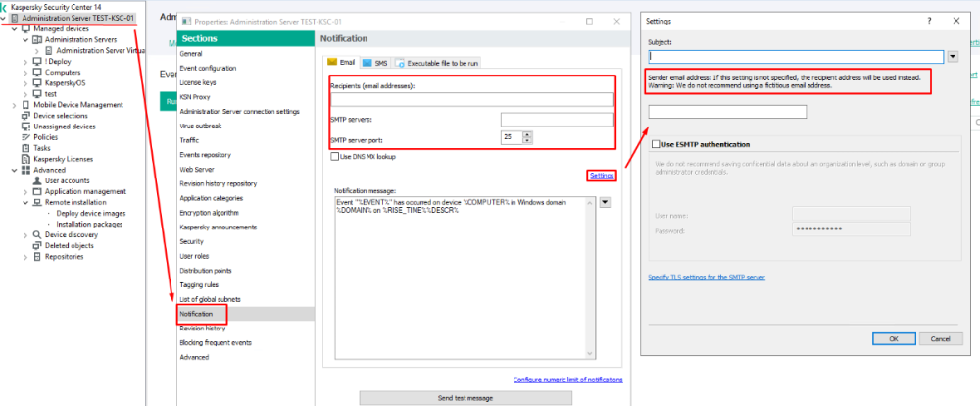
Task: Select the Encryption algorithm section
Action: (209, 213)
